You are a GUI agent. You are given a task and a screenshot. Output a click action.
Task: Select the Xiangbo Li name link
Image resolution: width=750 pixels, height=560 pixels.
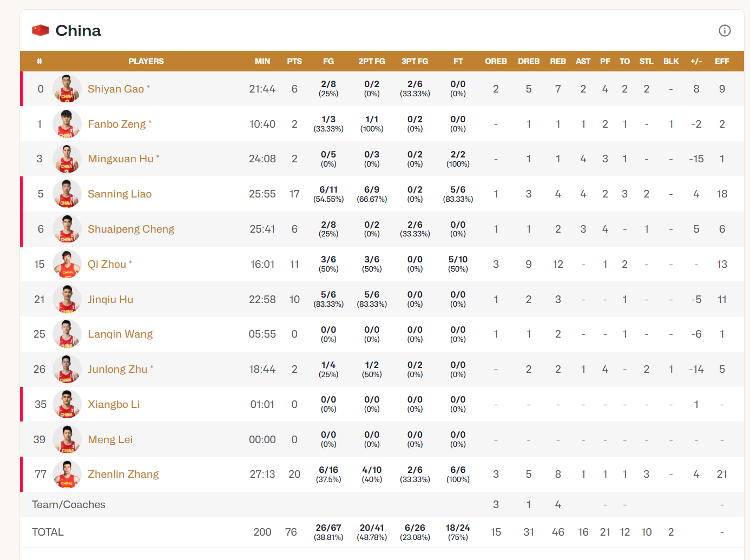tap(114, 404)
